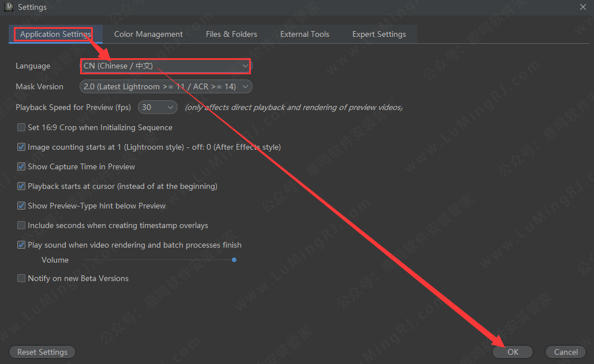The image size is (594, 364).
Task: Toggle Image counting starts at 1 checkbox
Action: coord(21,147)
